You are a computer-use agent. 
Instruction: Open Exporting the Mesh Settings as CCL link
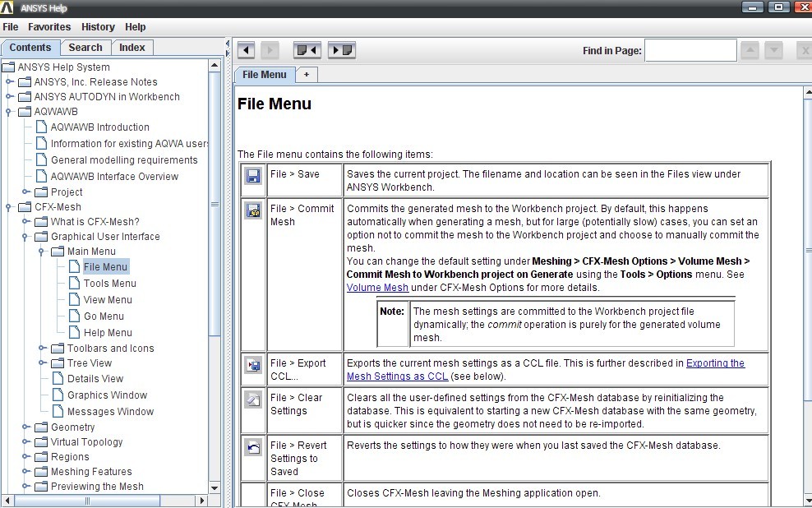click(x=546, y=370)
